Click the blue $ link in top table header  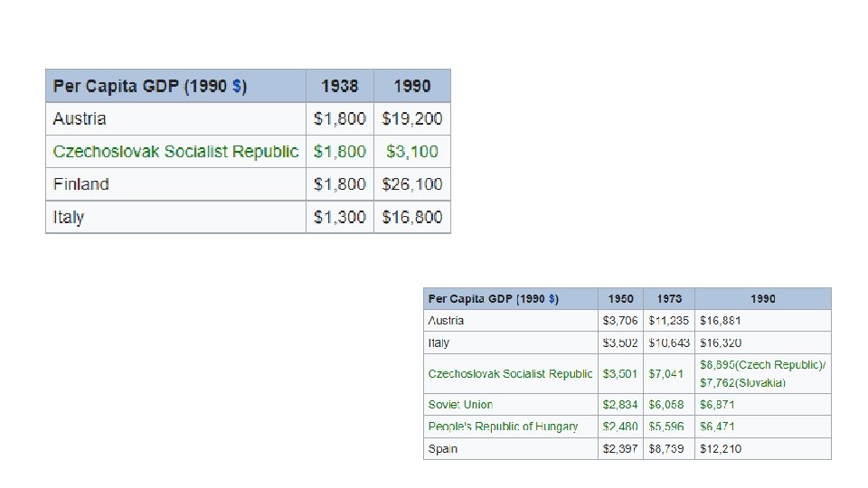point(237,87)
